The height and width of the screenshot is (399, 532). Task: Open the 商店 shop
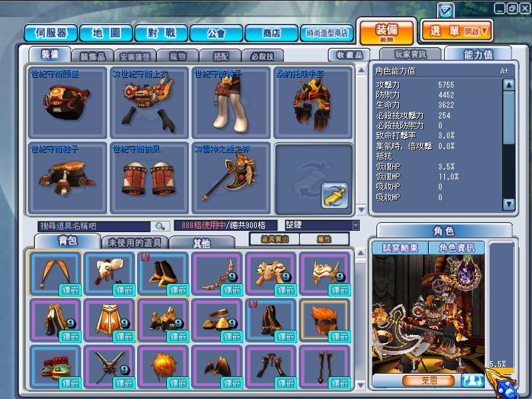(271, 33)
